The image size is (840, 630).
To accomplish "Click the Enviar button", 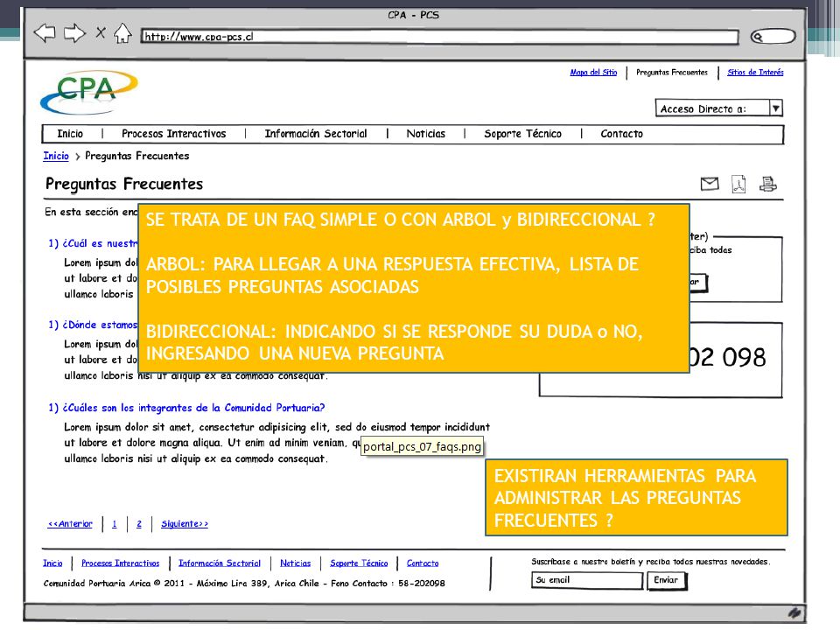I will [x=667, y=580].
